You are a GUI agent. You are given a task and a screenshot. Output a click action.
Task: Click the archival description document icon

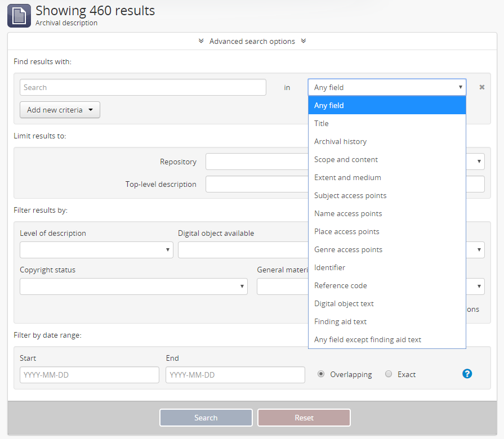19,15
